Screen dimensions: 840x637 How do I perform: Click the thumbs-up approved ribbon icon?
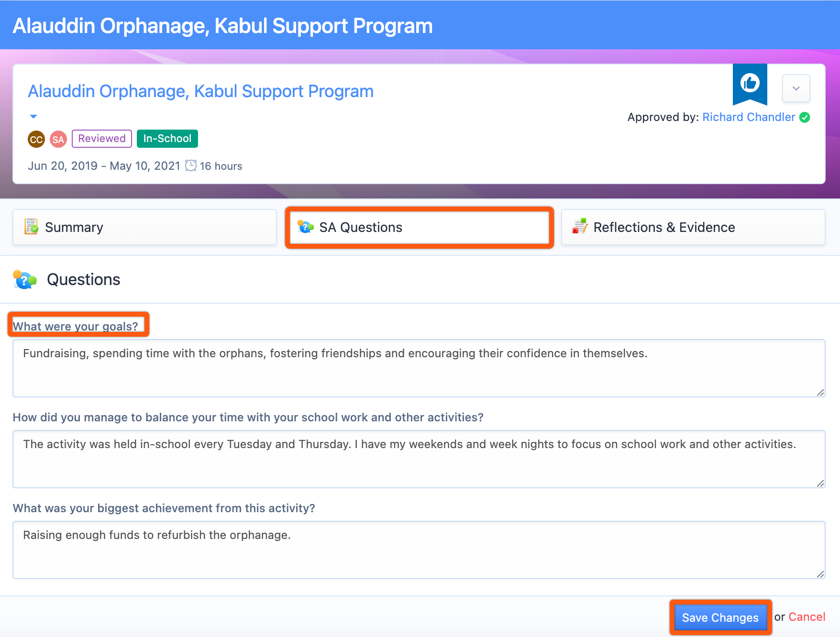click(750, 84)
